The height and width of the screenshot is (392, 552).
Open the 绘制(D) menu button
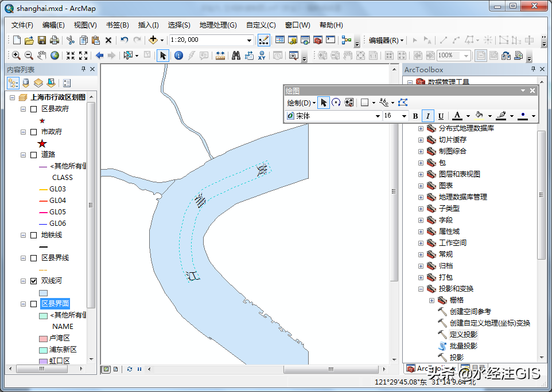(301, 103)
